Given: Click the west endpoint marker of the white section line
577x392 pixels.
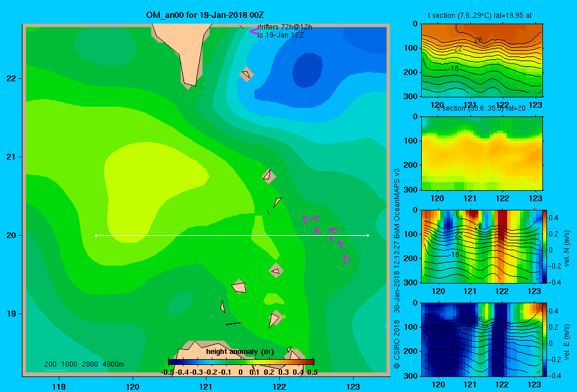Looking at the screenshot, I should tap(96, 235).
